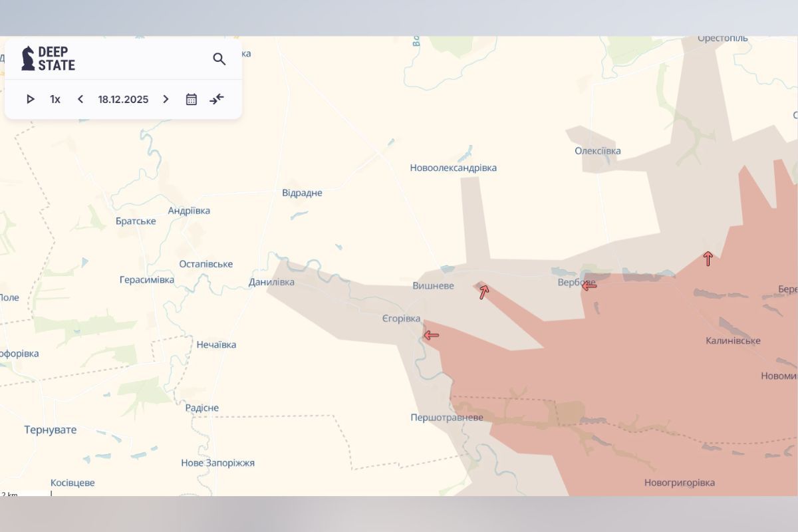Go to the next date
The height and width of the screenshot is (532, 798).
166,99
